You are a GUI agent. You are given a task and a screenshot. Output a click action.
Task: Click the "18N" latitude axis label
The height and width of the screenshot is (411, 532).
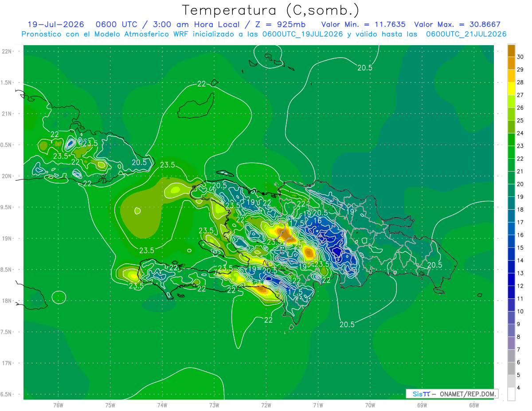coord(7,301)
